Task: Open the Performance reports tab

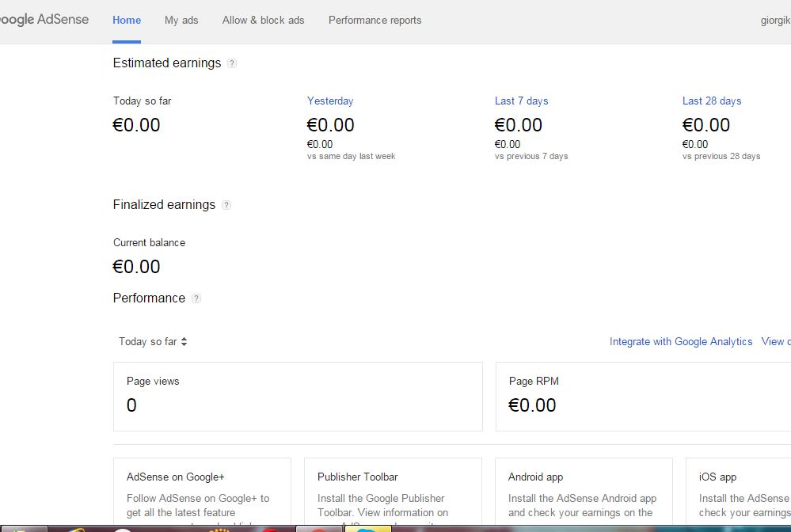Action: pyautogui.click(x=375, y=21)
